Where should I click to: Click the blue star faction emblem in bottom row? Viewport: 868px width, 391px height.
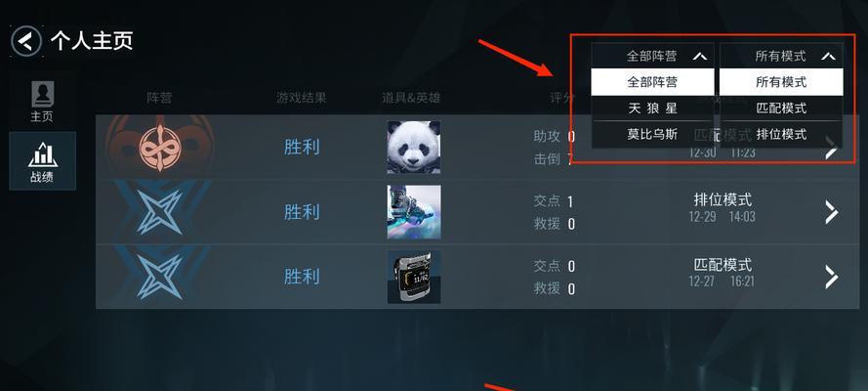(159, 277)
